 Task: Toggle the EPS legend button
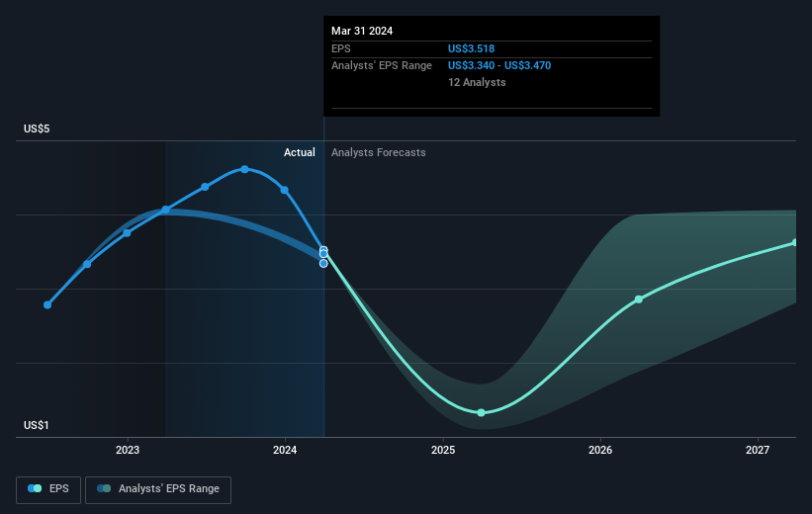48,489
